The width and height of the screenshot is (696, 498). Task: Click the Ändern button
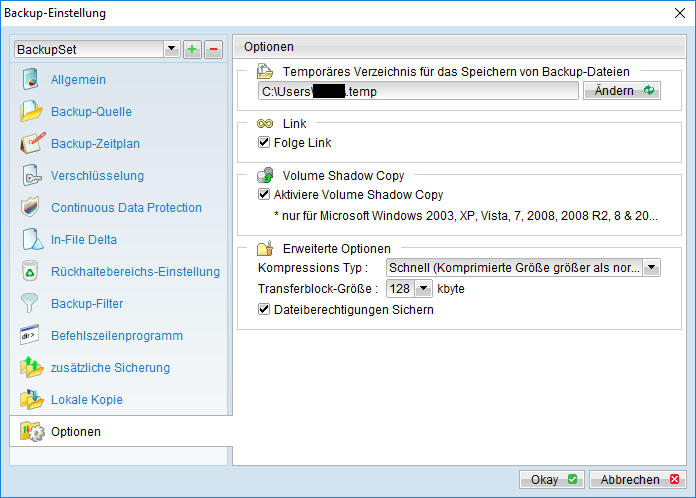point(621,91)
